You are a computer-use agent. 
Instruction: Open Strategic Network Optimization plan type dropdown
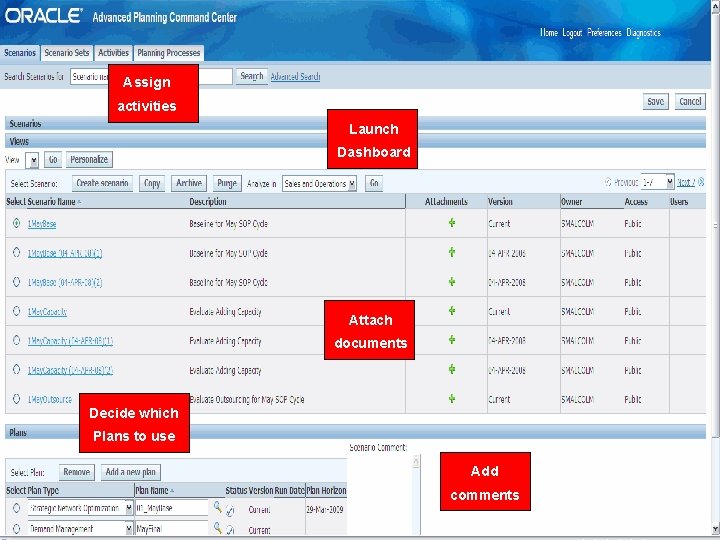coord(80,508)
